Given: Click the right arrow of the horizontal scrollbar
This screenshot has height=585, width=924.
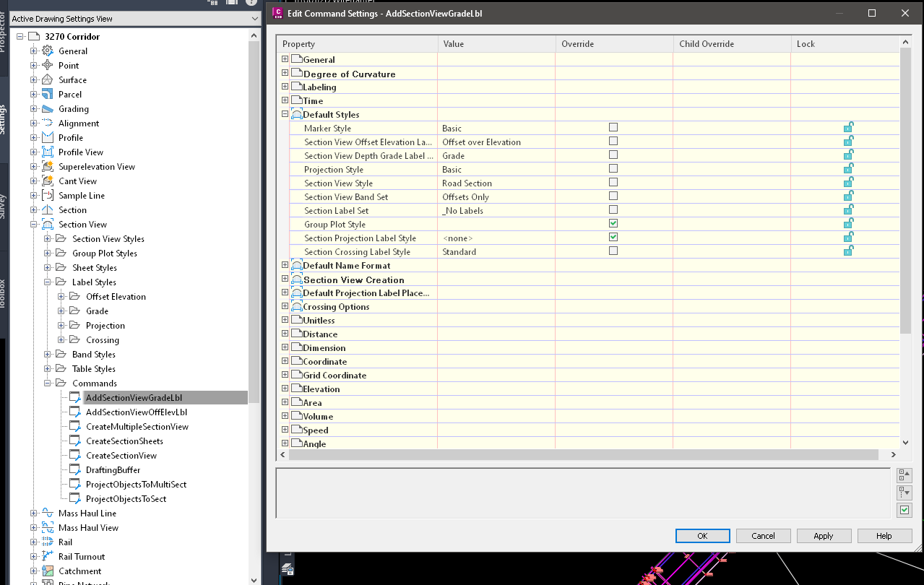Looking at the screenshot, I should coord(894,455).
